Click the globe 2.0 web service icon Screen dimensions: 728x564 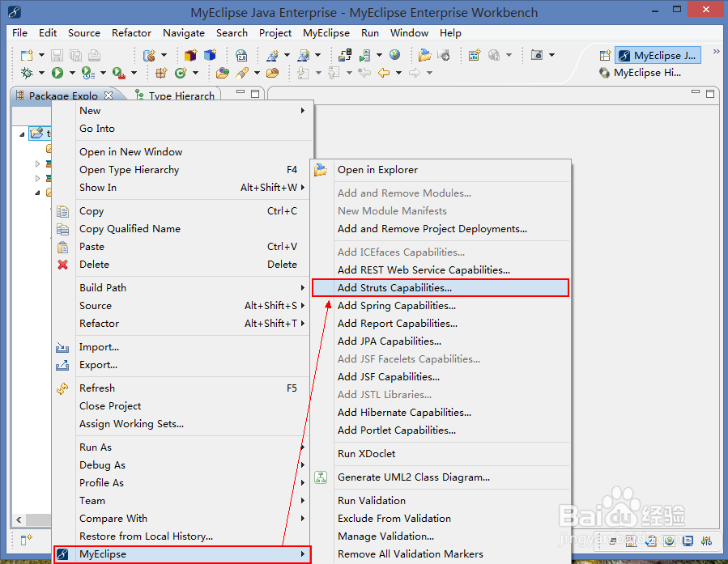[241, 55]
